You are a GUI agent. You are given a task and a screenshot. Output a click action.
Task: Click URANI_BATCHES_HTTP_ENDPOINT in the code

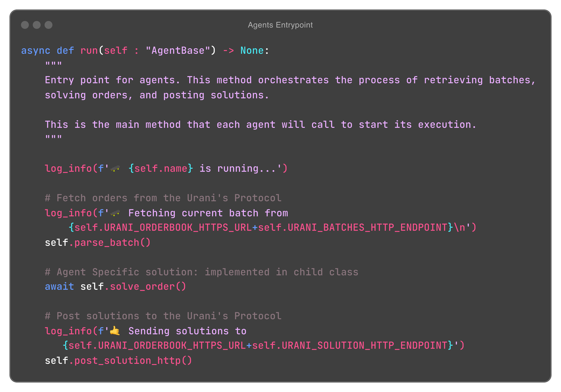coord(368,227)
